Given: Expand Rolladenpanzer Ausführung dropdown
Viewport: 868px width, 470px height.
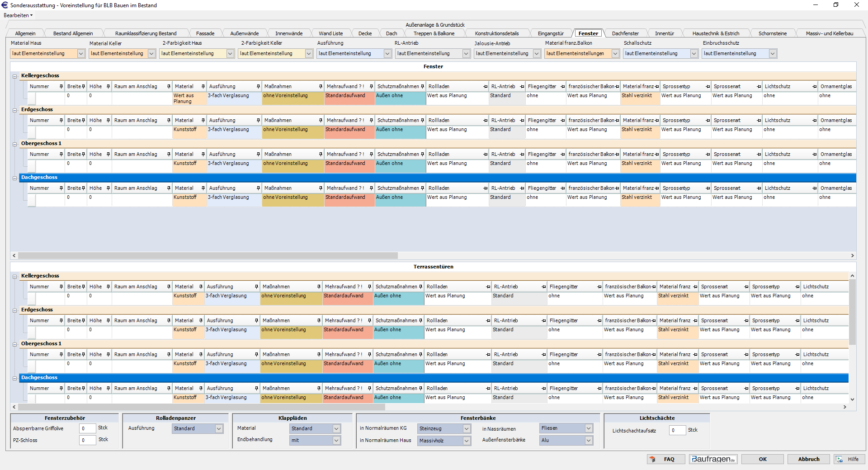Looking at the screenshot, I should (219, 428).
